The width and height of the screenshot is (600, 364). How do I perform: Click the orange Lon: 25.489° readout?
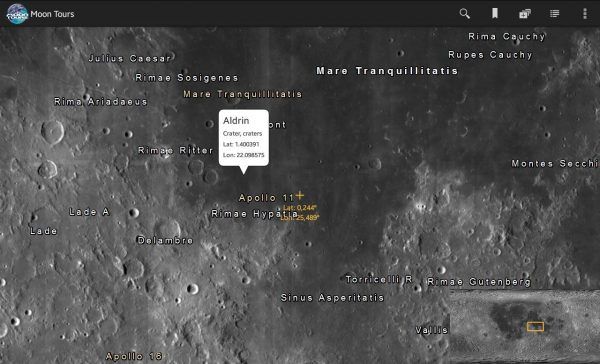pos(300,217)
